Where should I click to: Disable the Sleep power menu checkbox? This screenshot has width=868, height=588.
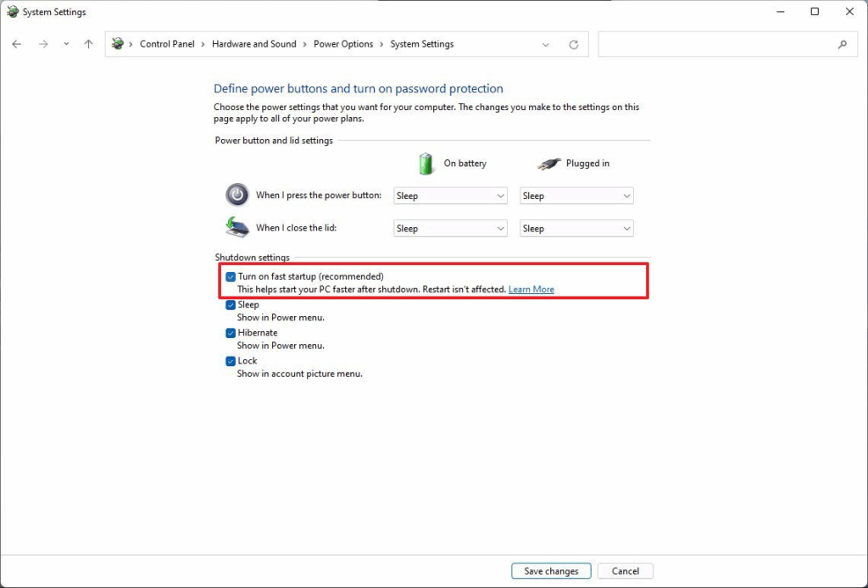point(231,305)
